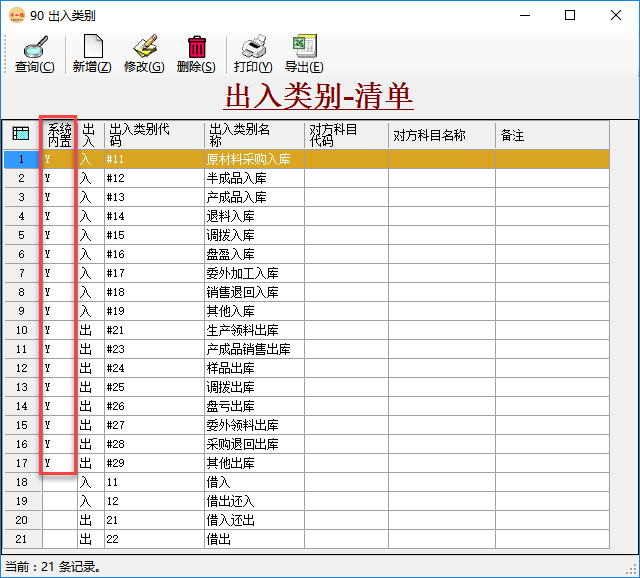Click the 新增 blank page icon
This screenshot has height=578, width=640.
point(92,46)
